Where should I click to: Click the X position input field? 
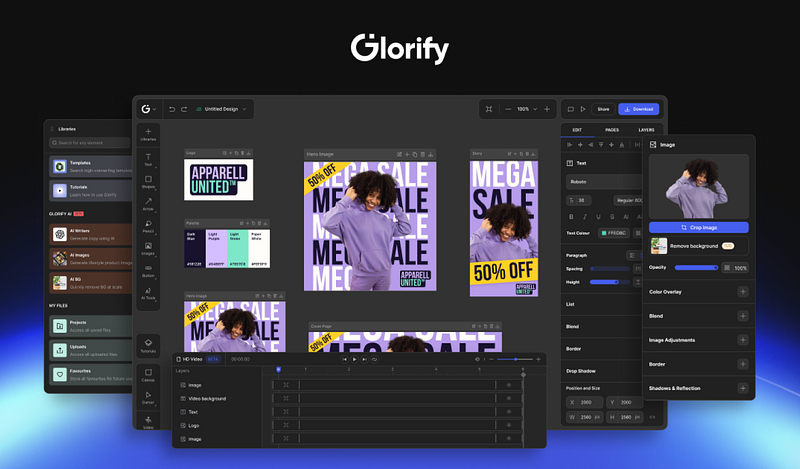click(x=585, y=402)
